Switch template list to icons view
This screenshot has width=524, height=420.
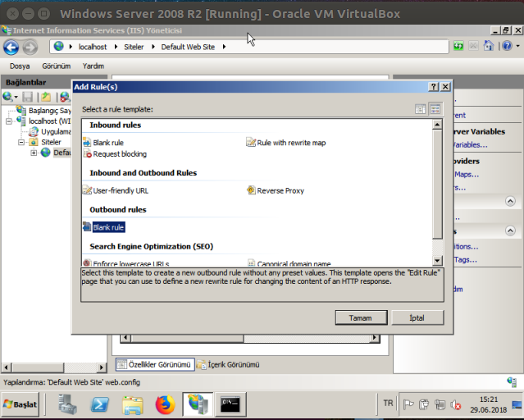tap(435, 109)
